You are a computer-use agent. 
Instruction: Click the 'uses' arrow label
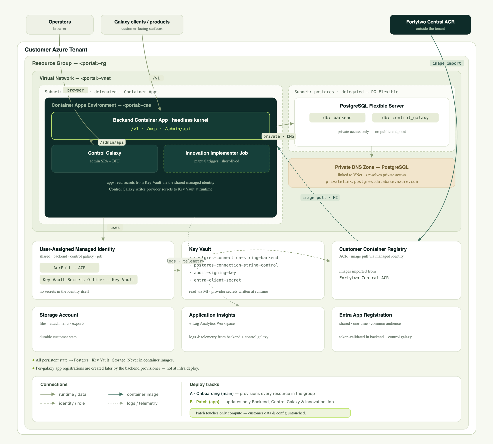point(115,227)
